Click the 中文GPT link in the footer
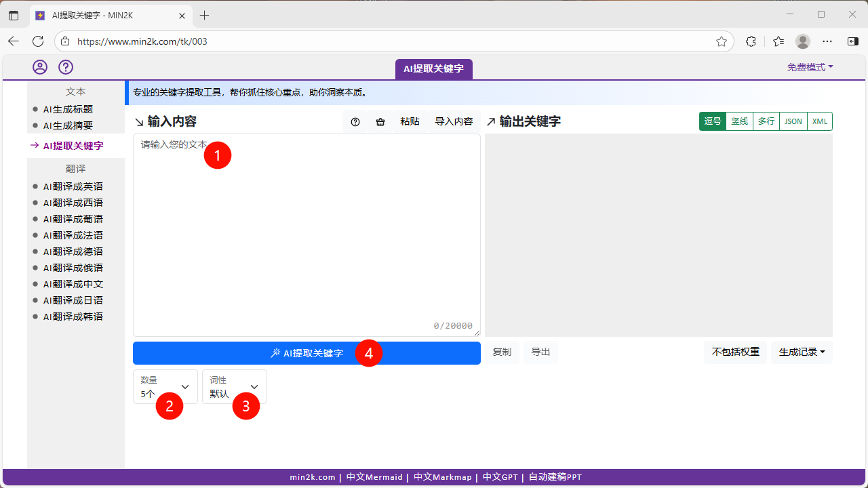 pyautogui.click(x=500, y=476)
